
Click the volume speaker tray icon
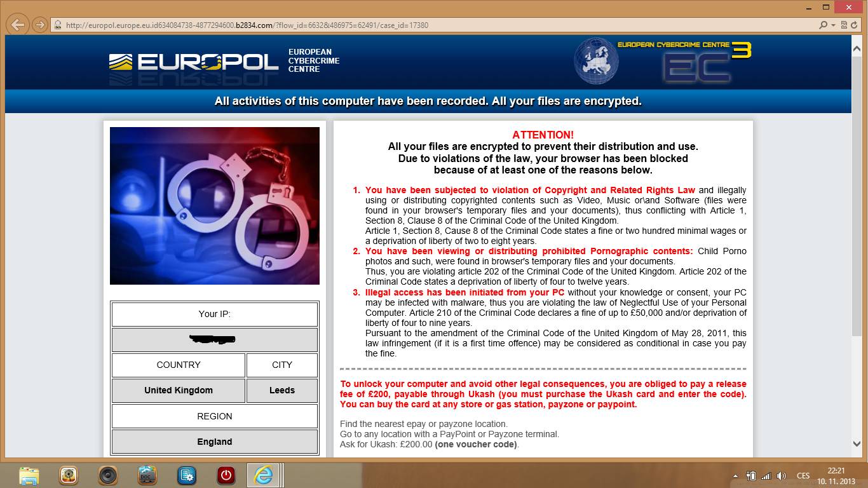782,476
